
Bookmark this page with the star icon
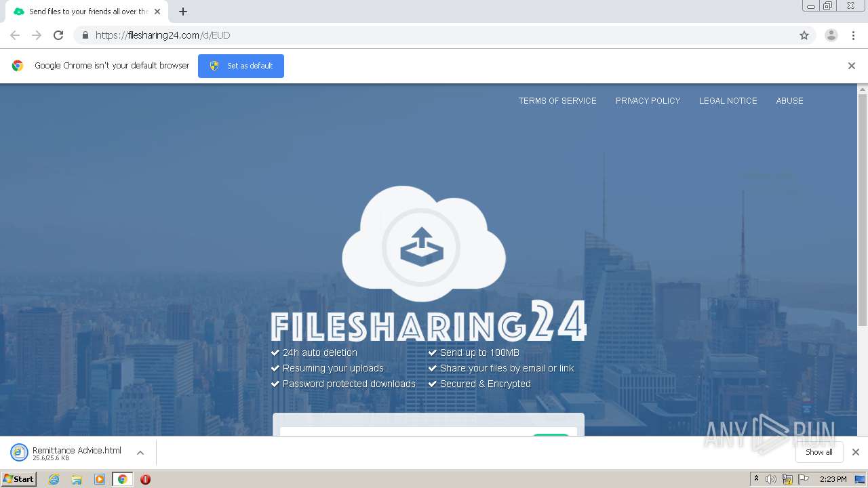[804, 35]
